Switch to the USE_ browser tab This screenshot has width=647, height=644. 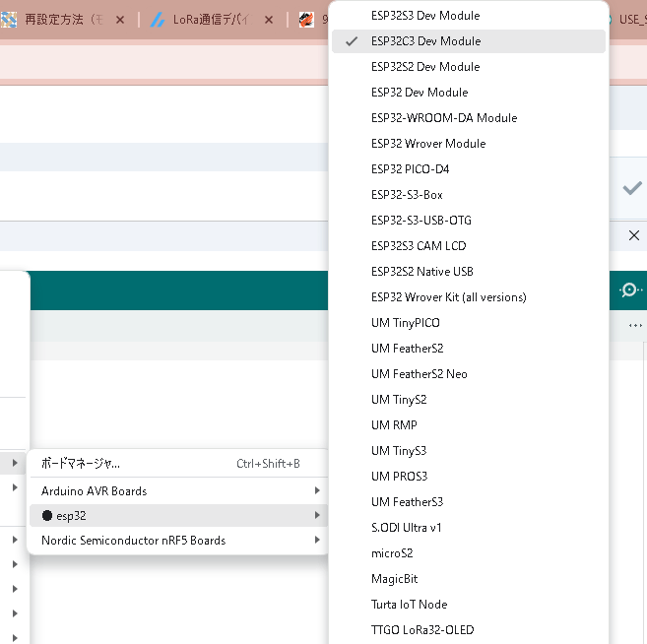[629, 20]
